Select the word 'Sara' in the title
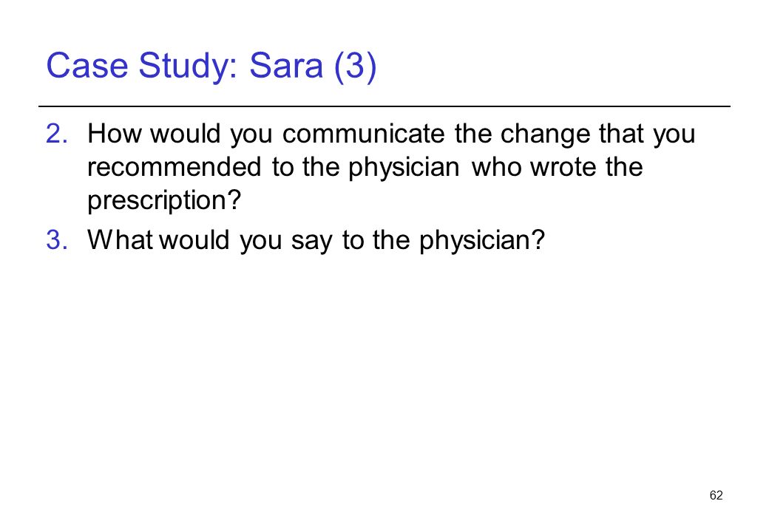 pos(286,65)
